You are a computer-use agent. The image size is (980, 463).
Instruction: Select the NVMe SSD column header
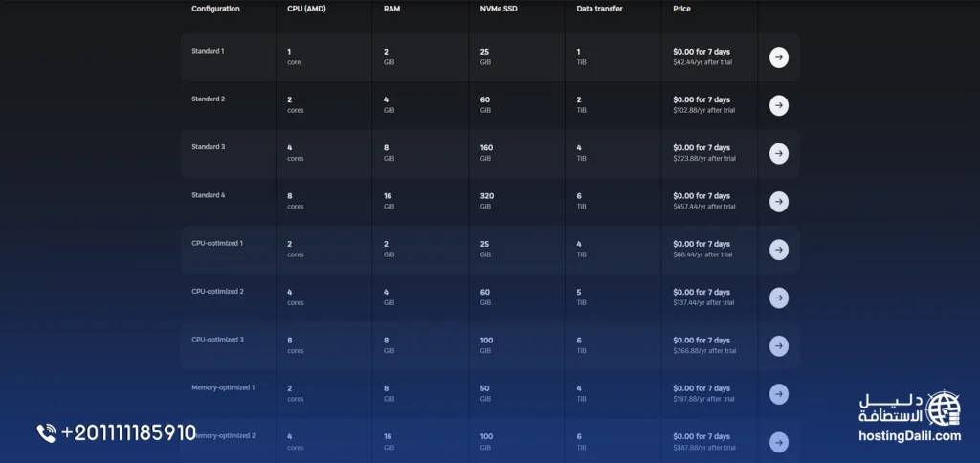click(499, 9)
